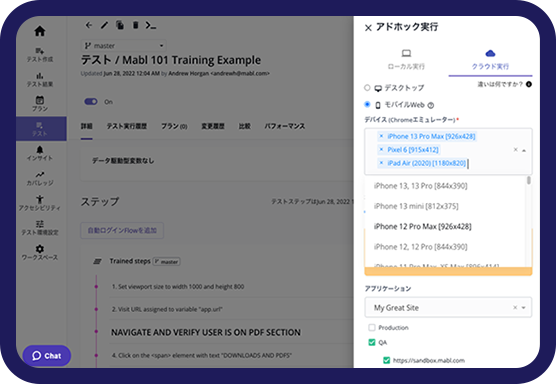Viewport: 556px width, 384px height.
Task: Select the デスクトップ radio button
Action: pos(367,87)
